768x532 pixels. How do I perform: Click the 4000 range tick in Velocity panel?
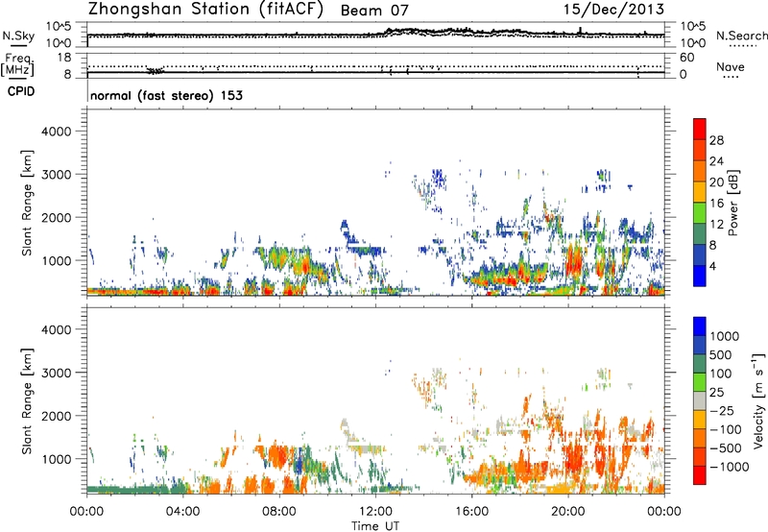click(57, 329)
